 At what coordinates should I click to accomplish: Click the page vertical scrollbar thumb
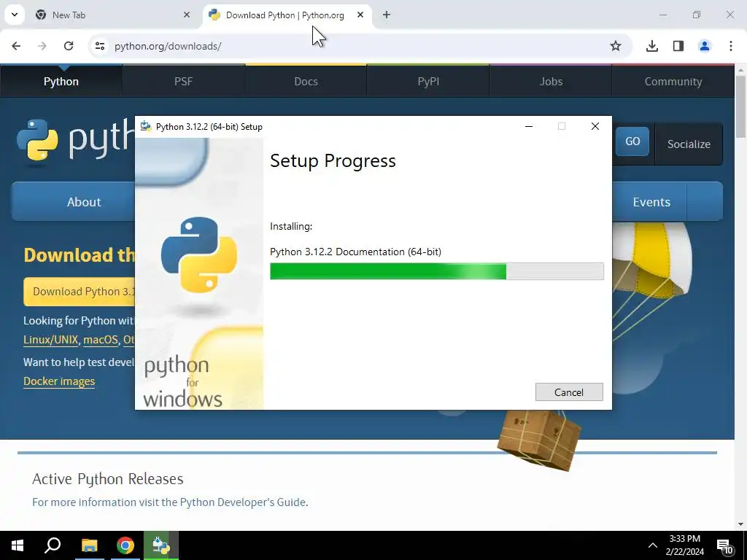pyautogui.click(x=741, y=106)
